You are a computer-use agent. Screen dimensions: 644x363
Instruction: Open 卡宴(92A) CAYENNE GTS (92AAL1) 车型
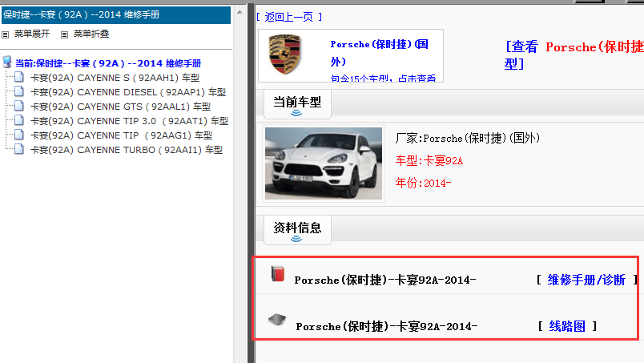pos(120,107)
